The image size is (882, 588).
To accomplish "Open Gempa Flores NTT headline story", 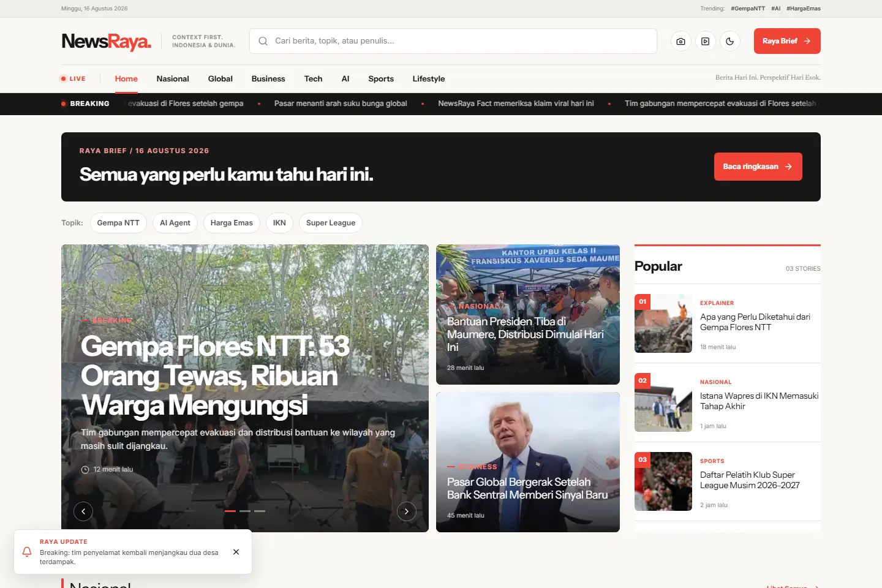I will pos(215,375).
